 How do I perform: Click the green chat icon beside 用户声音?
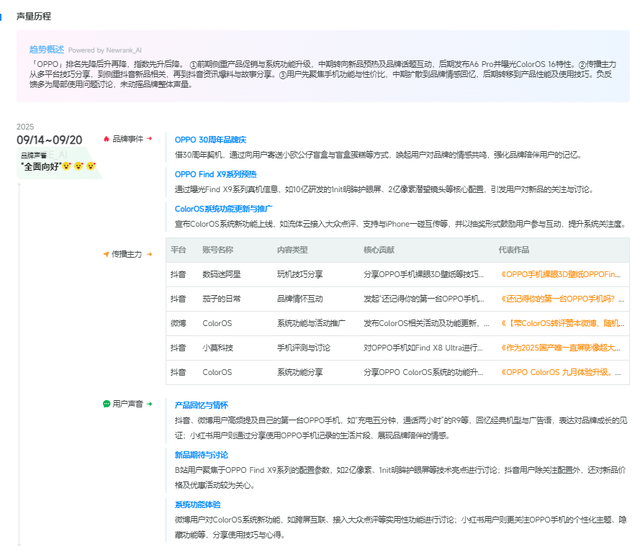tap(107, 404)
